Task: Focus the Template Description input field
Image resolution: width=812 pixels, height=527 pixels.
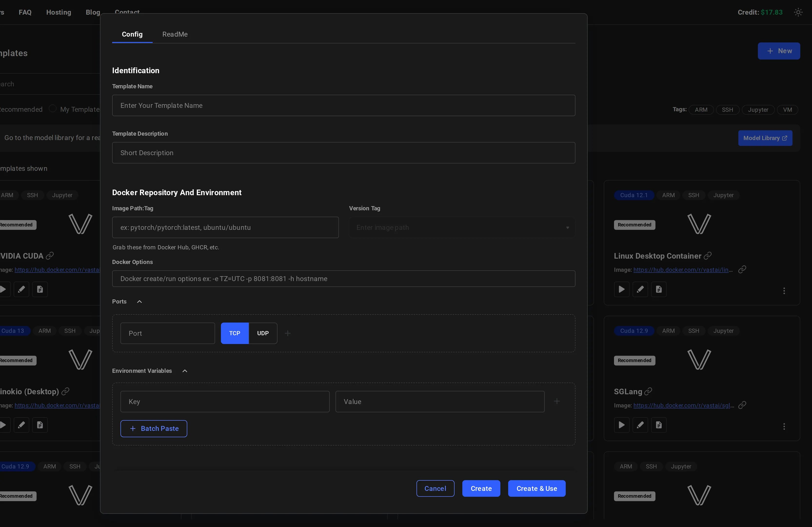Action: [344, 152]
